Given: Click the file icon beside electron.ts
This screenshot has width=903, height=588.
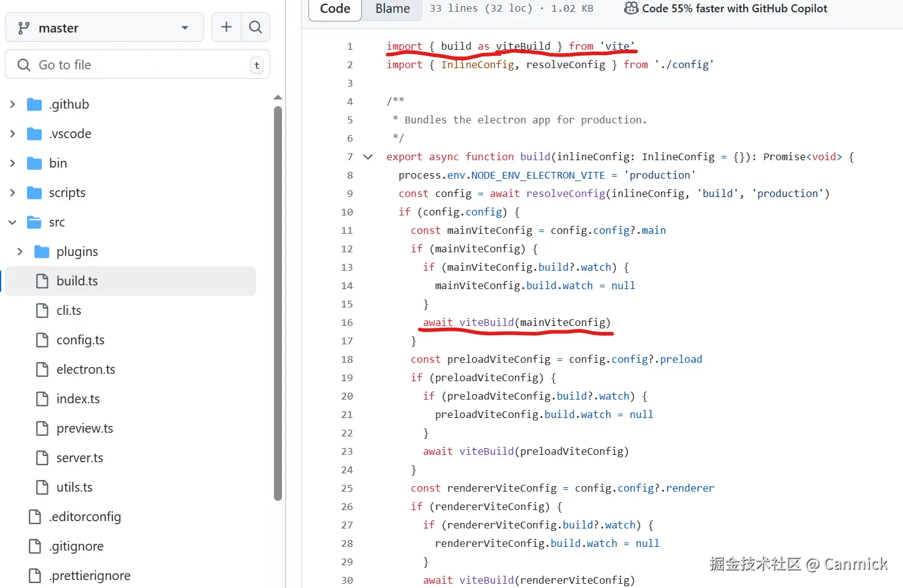Looking at the screenshot, I should (x=42, y=369).
